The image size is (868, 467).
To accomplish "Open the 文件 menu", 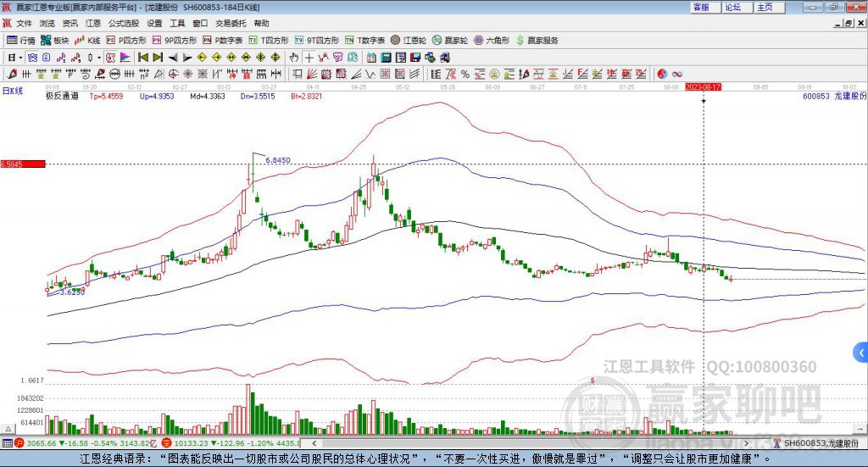I will [x=24, y=23].
